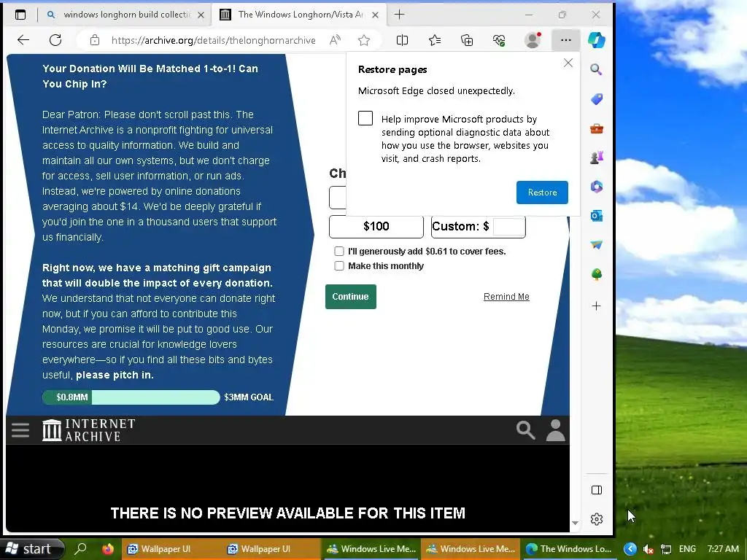Open Internet Archive user account icon
This screenshot has width=747, height=560.
coord(555,430)
